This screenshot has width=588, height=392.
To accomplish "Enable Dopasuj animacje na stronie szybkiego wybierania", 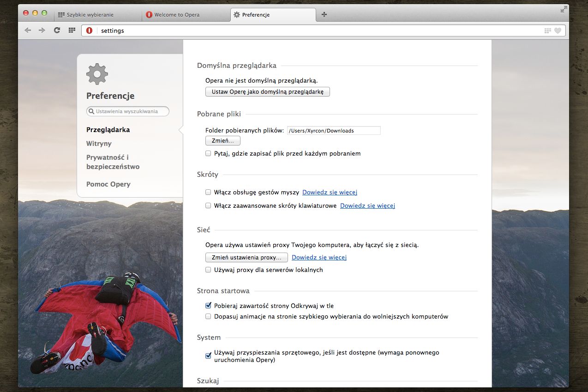I will tap(208, 317).
